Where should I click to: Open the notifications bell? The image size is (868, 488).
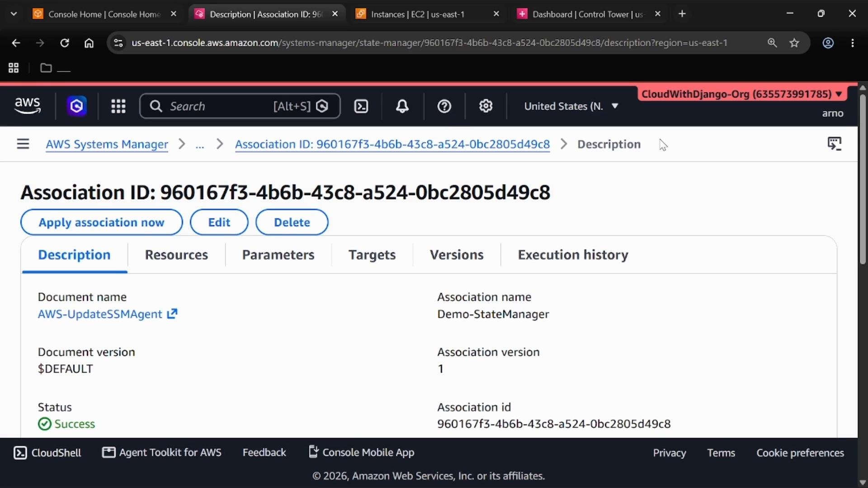(x=402, y=106)
